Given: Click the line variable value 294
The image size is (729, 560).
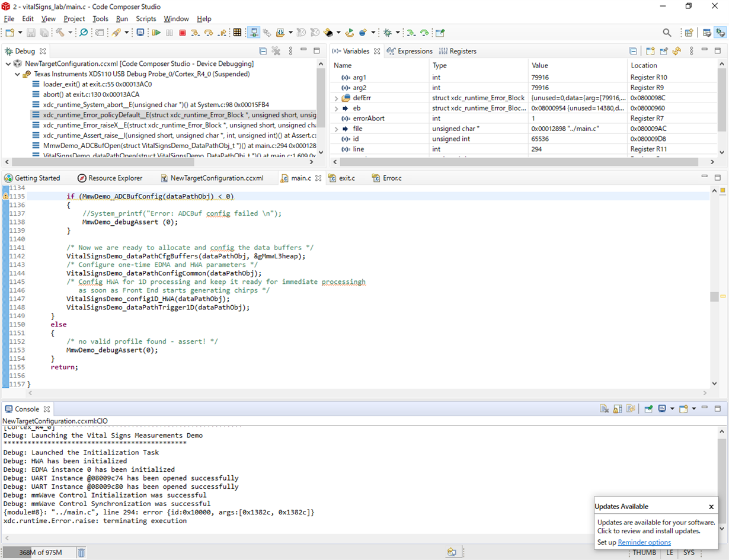Looking at the screenshot, I should (537, 149).
